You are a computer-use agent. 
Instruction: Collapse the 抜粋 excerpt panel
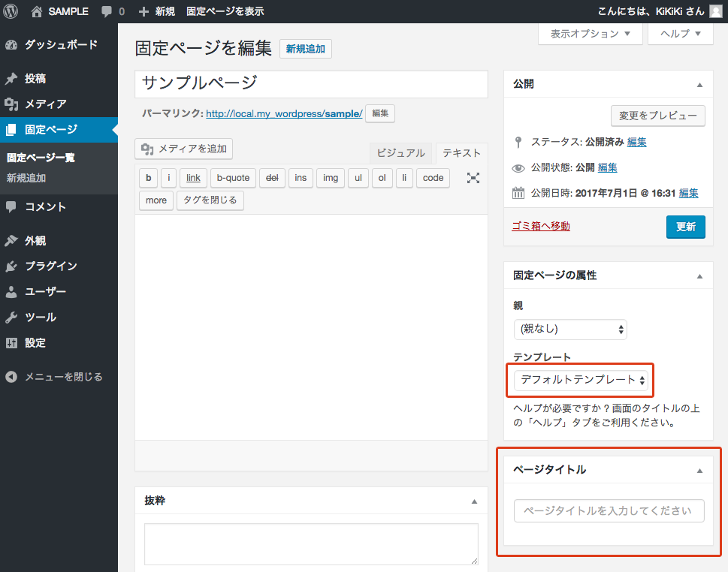point(475,501)
